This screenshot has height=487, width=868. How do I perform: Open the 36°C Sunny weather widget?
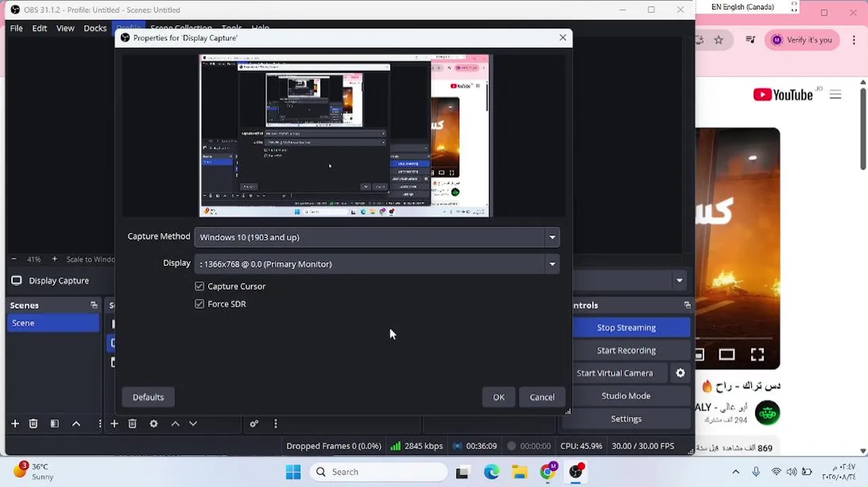(34, 471)
